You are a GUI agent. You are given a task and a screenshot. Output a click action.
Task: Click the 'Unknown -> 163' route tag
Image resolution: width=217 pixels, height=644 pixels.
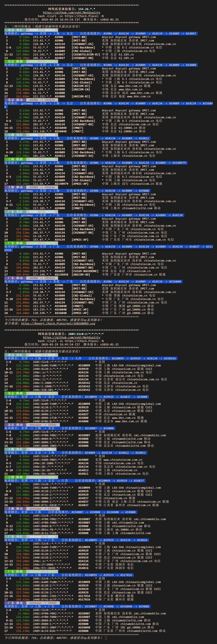click(x=41, y=449)
